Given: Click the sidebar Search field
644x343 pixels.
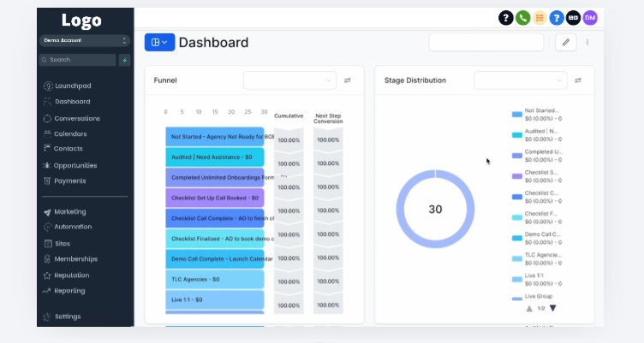Looking at the screenshot, I should 78,60.
